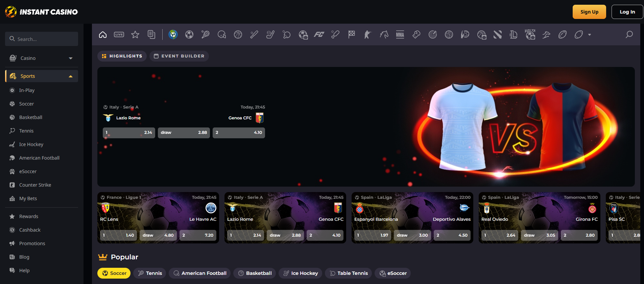The height and width of the screenshot is (284, 644).
Task: Select the table tennis paddle icon in sports bar
Action: (x=287, y=34)
